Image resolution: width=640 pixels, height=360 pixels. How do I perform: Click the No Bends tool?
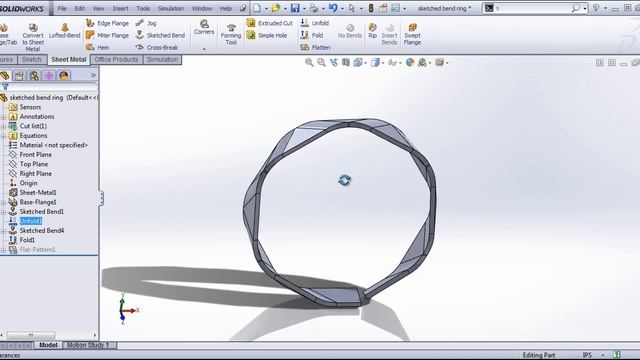click(x=350, y=31)
